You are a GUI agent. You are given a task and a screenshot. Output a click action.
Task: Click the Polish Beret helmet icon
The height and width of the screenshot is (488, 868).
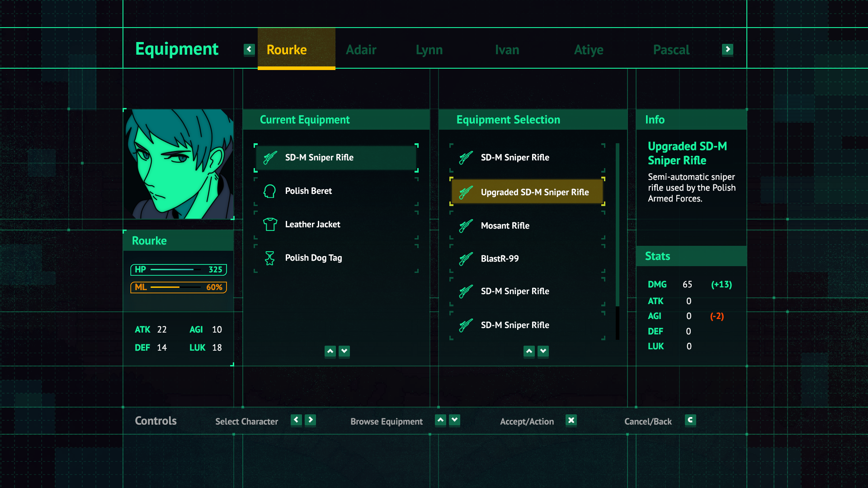(270, 191)
